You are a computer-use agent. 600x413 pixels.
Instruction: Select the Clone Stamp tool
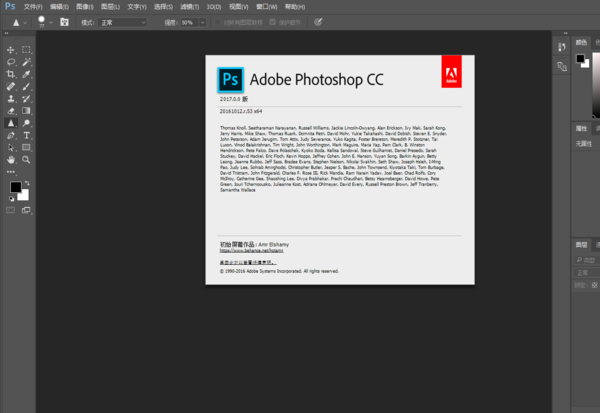[x=11, y=99]
